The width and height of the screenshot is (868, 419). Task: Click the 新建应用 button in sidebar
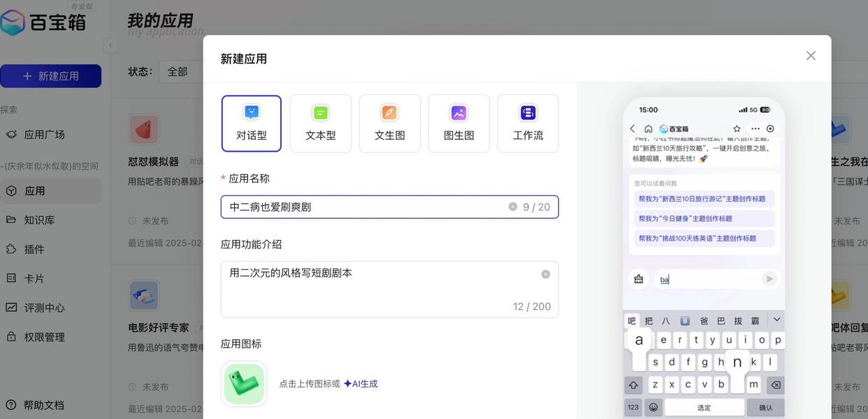(51, 76)
